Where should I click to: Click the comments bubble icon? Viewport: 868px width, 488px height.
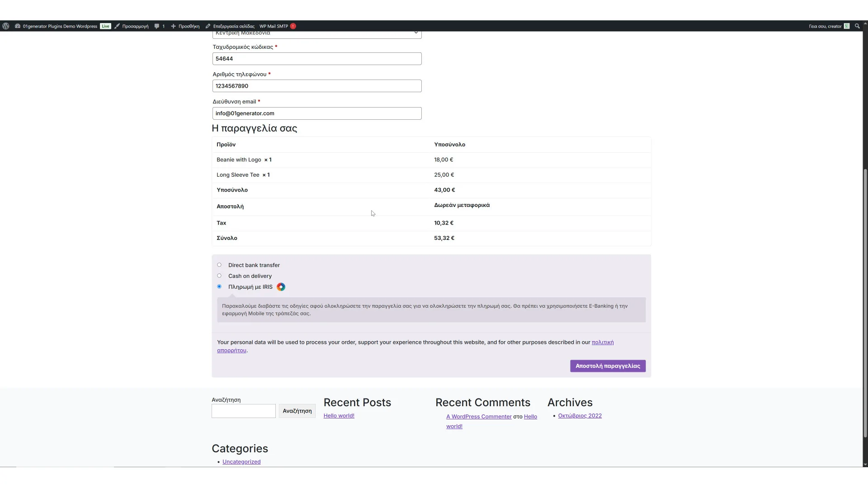pyautogui.click(x=157, y=26)
